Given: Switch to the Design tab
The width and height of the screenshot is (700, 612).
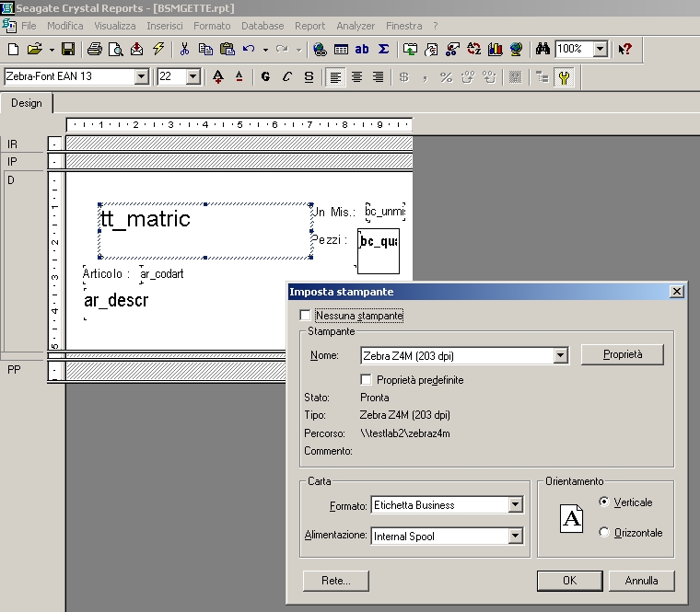Looking at the screenshot, I should pos(27,103).
